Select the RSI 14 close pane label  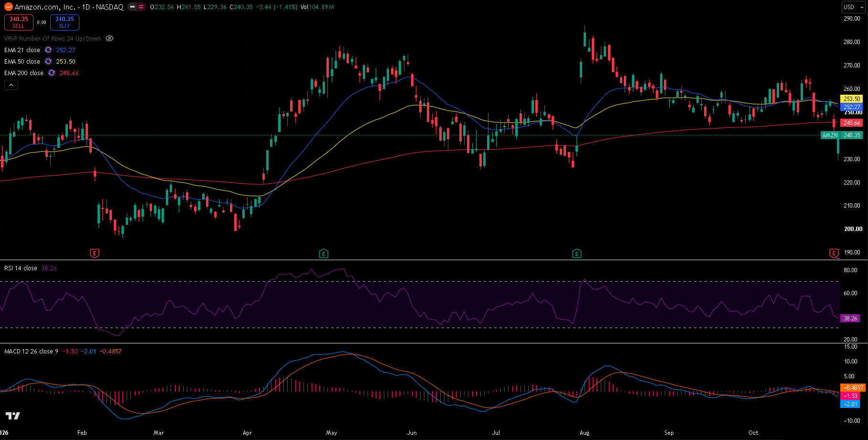pos(21,268)
